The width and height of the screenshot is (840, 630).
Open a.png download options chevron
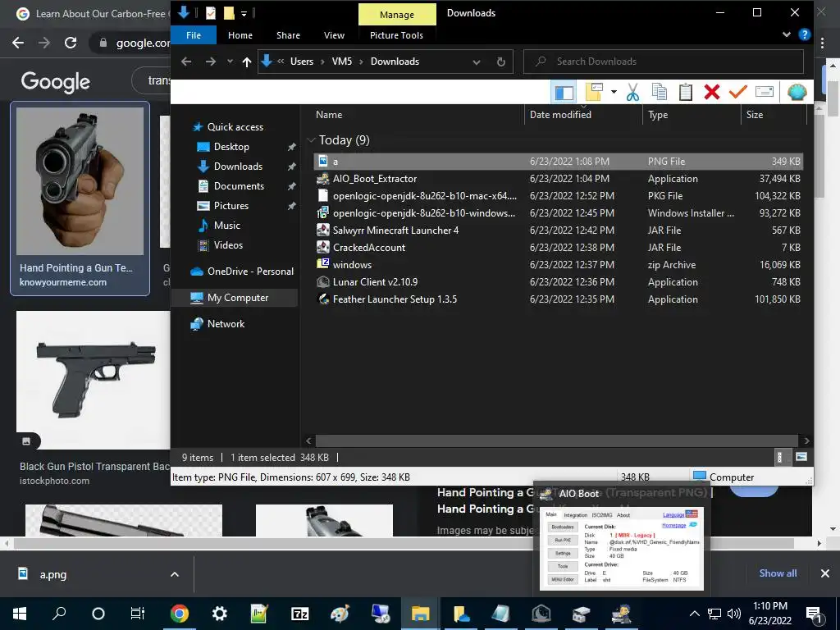click(x=175, y=574)
